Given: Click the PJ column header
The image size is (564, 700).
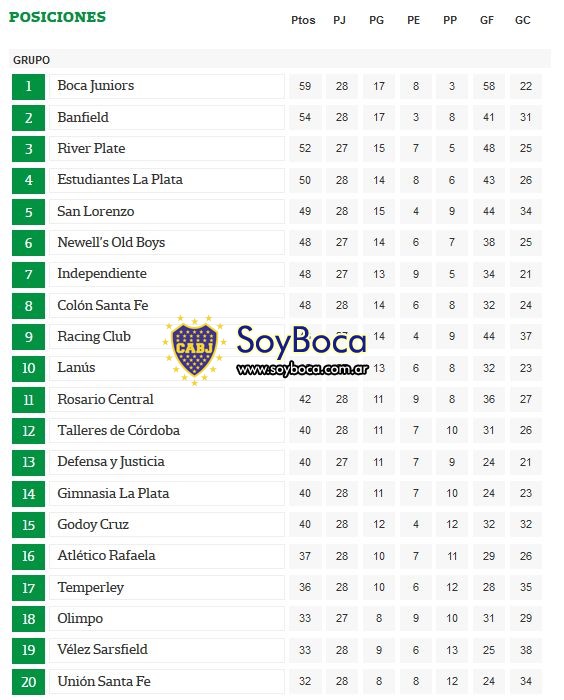Looking at the screenshot, I should click(x=339, y=20).
